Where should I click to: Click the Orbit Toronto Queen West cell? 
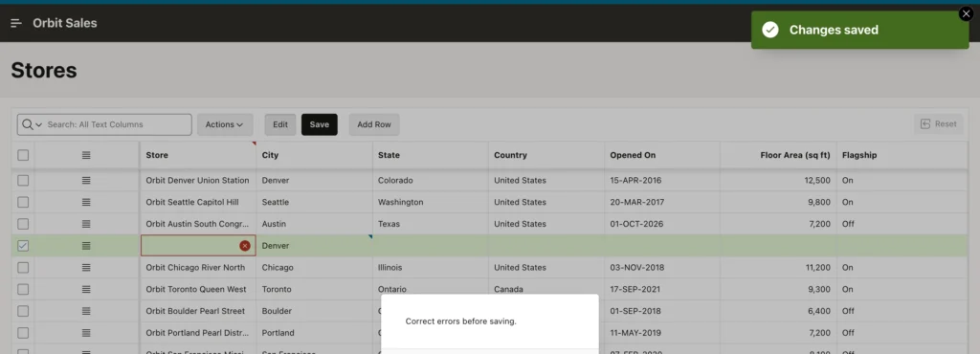197,289
